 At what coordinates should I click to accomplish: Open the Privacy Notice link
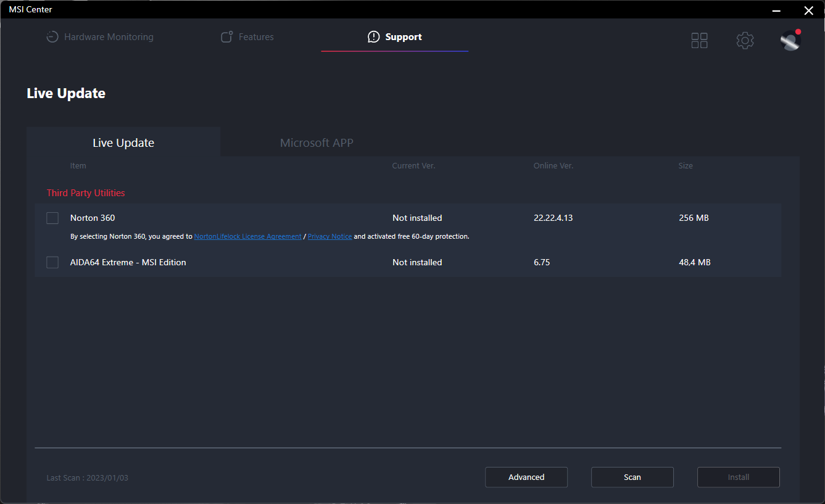[330, 236]
